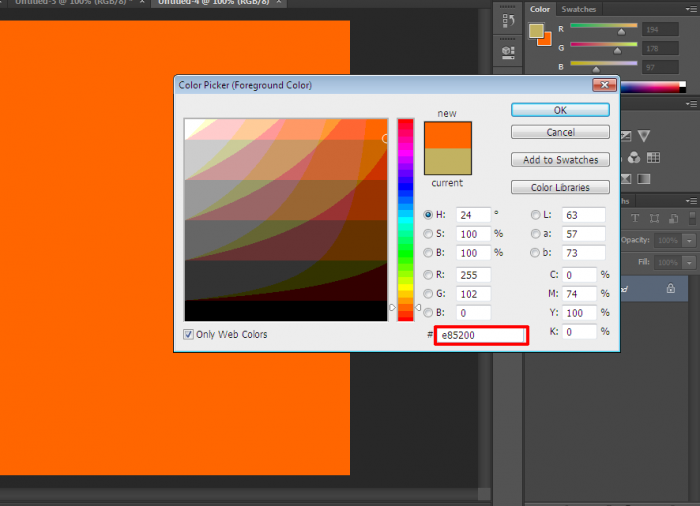This screenshot has height=506, width=700.
Task: Select the L lightness radio button
Action: (x=535, y=215)
